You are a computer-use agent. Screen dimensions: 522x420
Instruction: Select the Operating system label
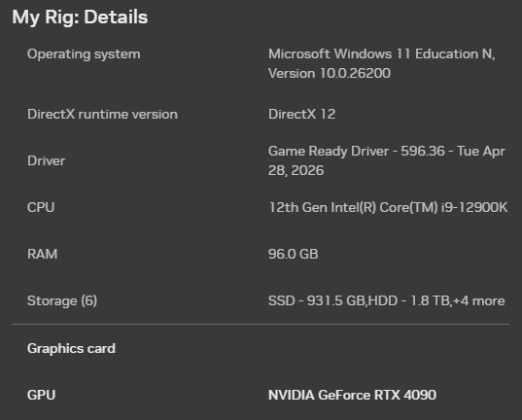(x=84, y=54)
